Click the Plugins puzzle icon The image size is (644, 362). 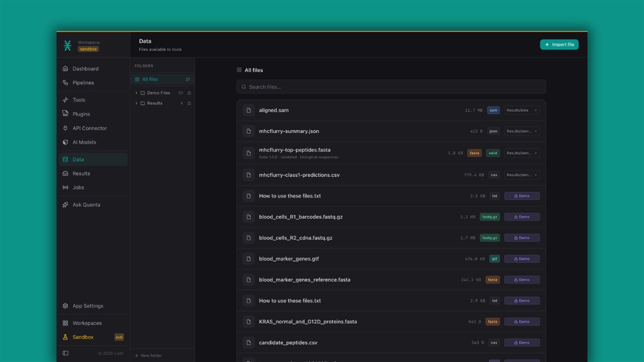(65, 114)
